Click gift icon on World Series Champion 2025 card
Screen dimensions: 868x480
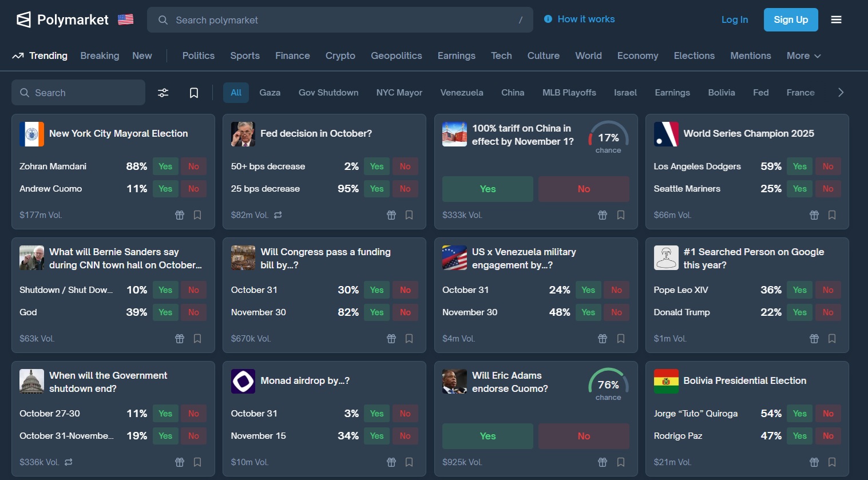pos(814,215)
